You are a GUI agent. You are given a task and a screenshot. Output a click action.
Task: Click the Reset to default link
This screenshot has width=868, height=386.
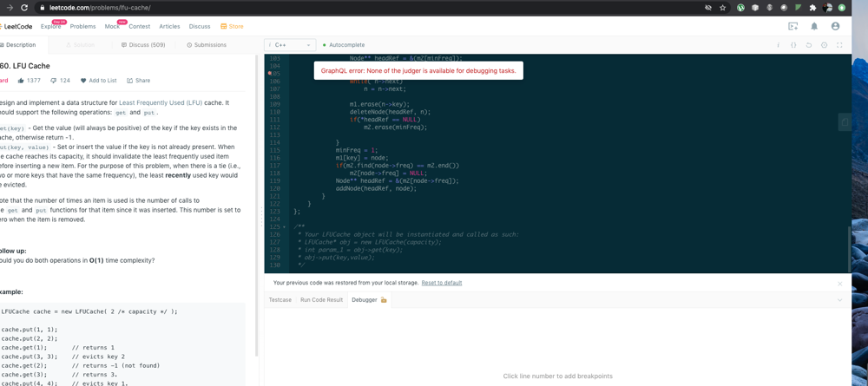coord(442,283)
